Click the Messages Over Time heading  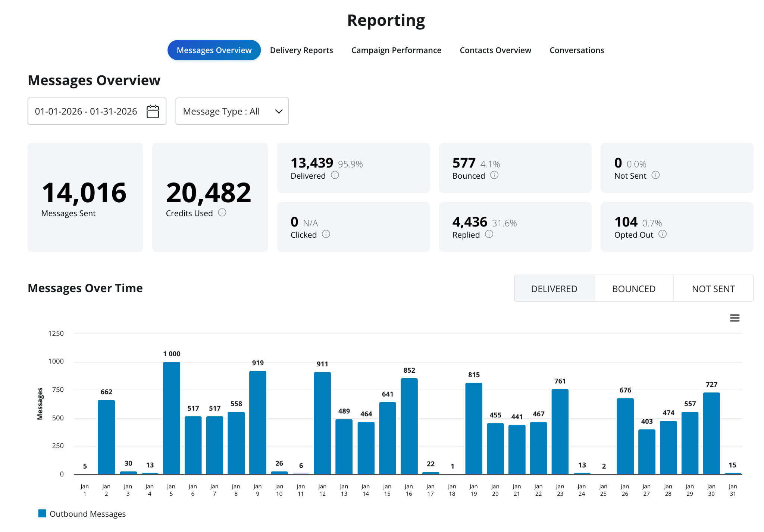[85, 288]
